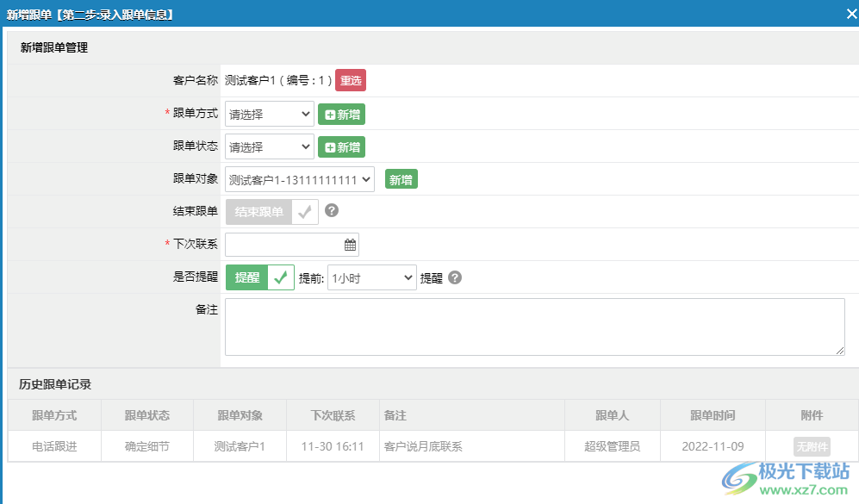The height and width of the screenshot is (504, 859).
Task: Toggle the 是否提醒 switch
Action: click(x=259, y=277)
